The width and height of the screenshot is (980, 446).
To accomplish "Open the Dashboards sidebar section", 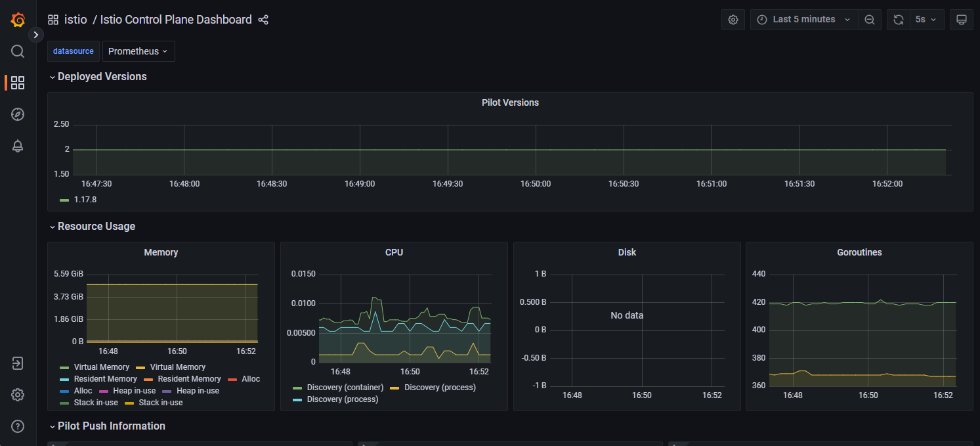I will pos(17,83).
